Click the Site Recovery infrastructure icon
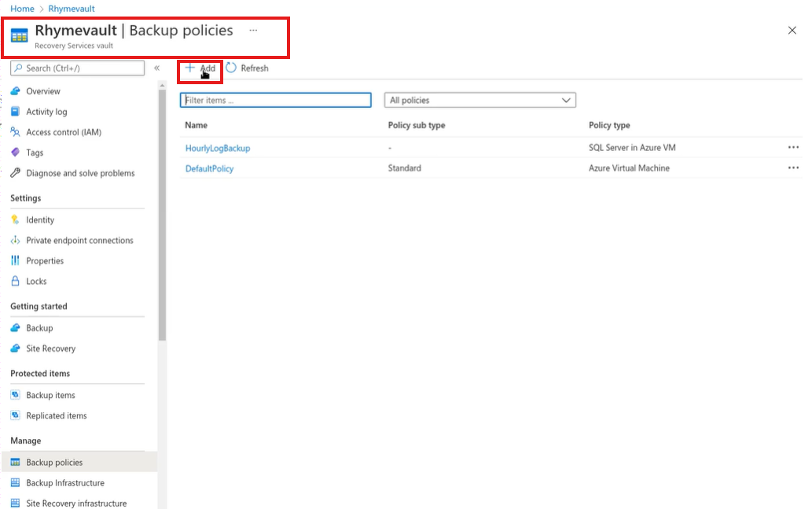 click(16, 503)
